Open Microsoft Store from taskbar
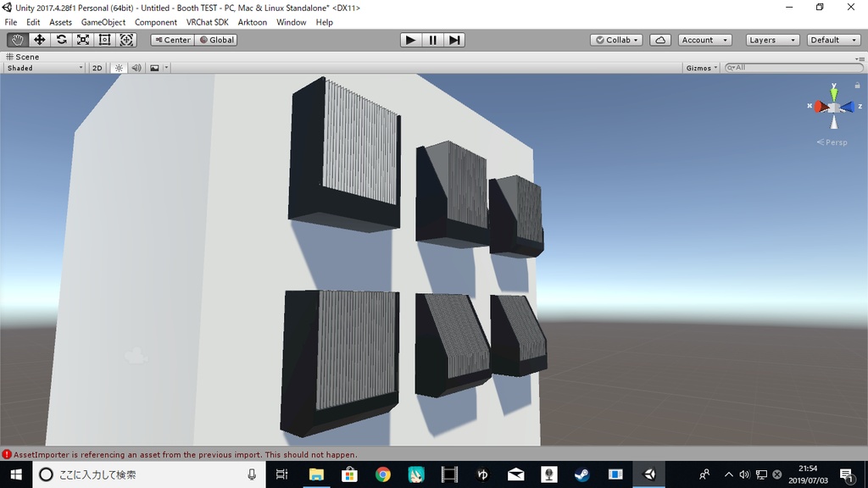This screenshot has width=868, height=488. (x=349, y=474)
